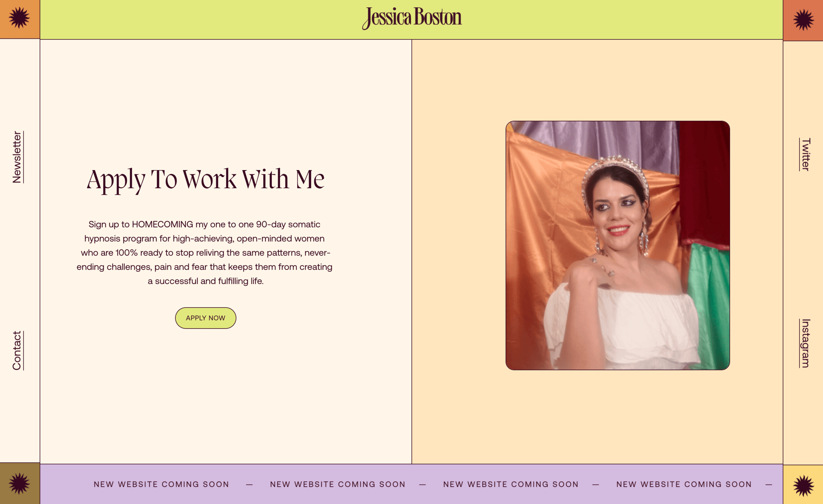The image size is (823, 504).
Task: Click the Apply Now button
Action: (x=205, y=318)
